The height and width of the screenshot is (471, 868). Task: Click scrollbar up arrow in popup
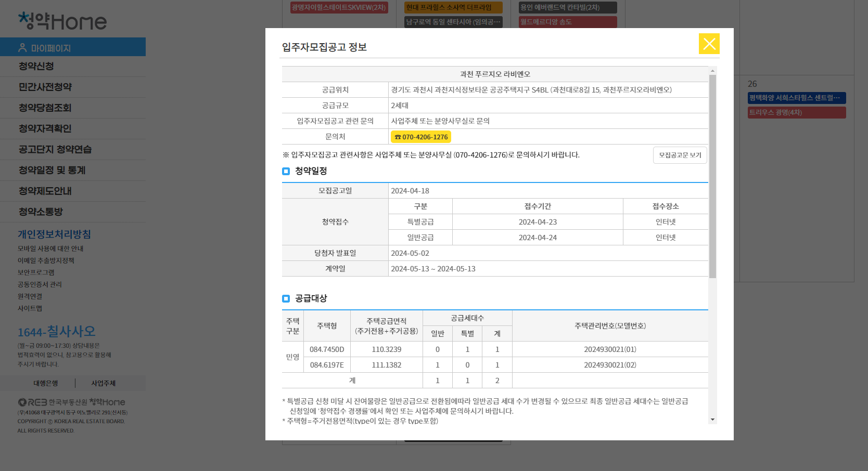[x=712, y=70]
